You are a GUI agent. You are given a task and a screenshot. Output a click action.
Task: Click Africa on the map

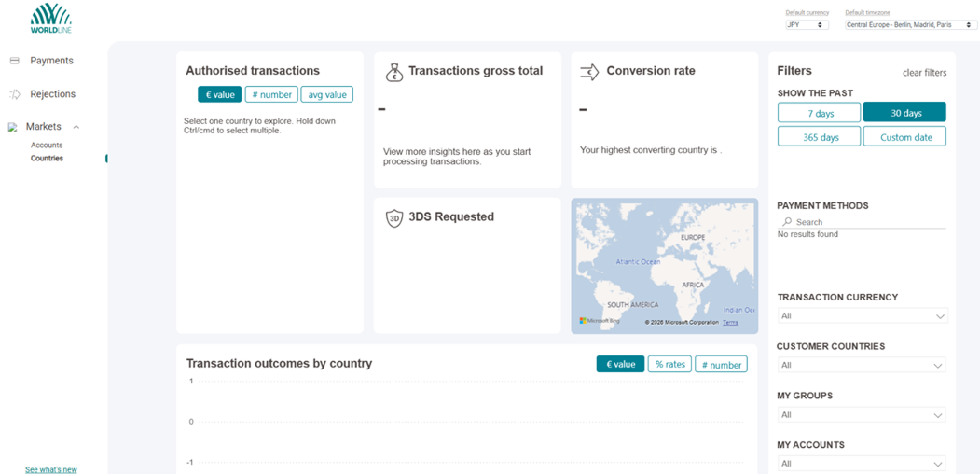coord(693,285)
